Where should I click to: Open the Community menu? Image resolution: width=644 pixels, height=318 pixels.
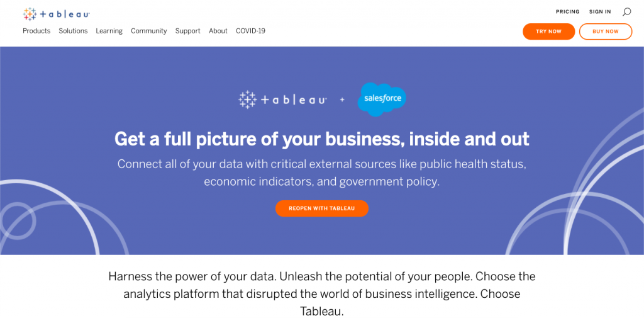tap(148, 31)
